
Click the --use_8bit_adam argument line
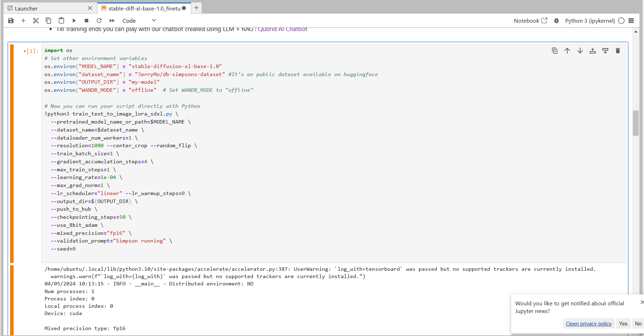click(x=77, y=225)
